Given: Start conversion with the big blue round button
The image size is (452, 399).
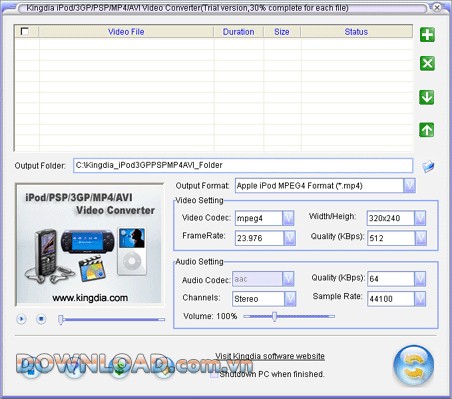Looking at the screenshot, I should [413, 366].
